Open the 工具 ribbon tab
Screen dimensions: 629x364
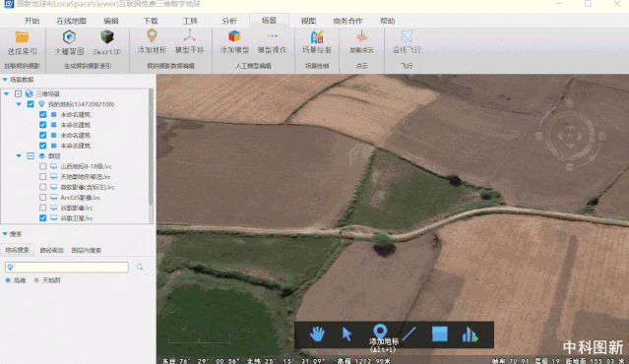190,21
